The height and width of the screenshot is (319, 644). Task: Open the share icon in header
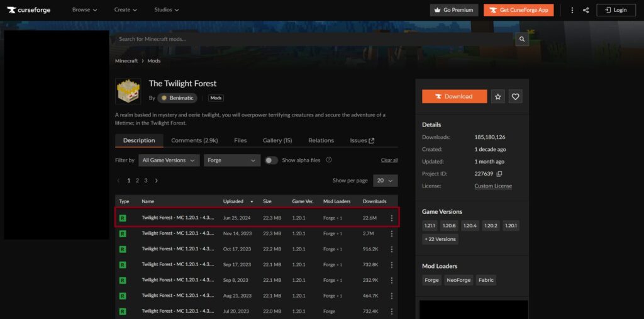[586, 10]
